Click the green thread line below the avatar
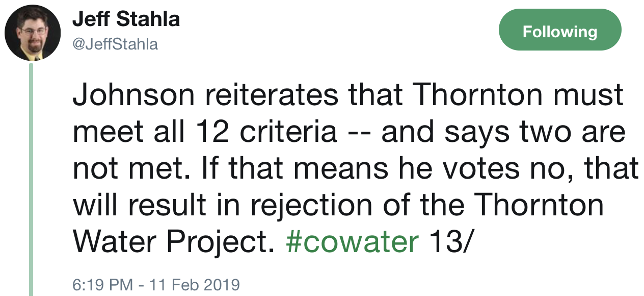644x296 pixels. click(32, 179)
